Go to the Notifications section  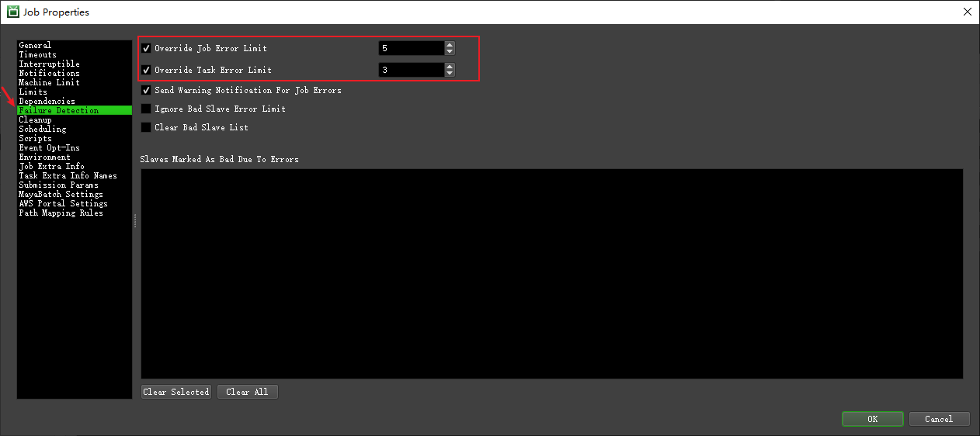[x=49, y=74]
